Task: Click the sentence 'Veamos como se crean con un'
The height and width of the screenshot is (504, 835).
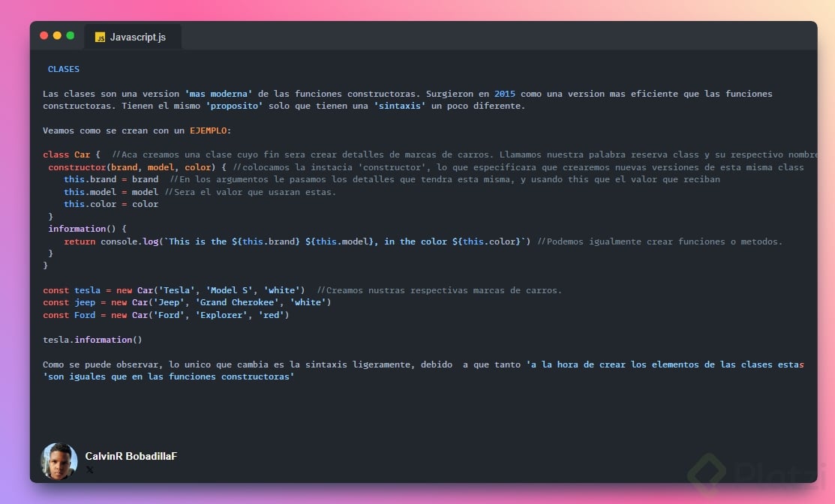Action: click(113, 130)
